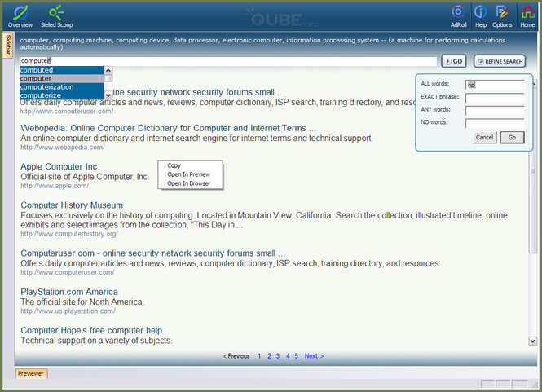Click the REFINE SEARCH button

[x=500, y=61]
